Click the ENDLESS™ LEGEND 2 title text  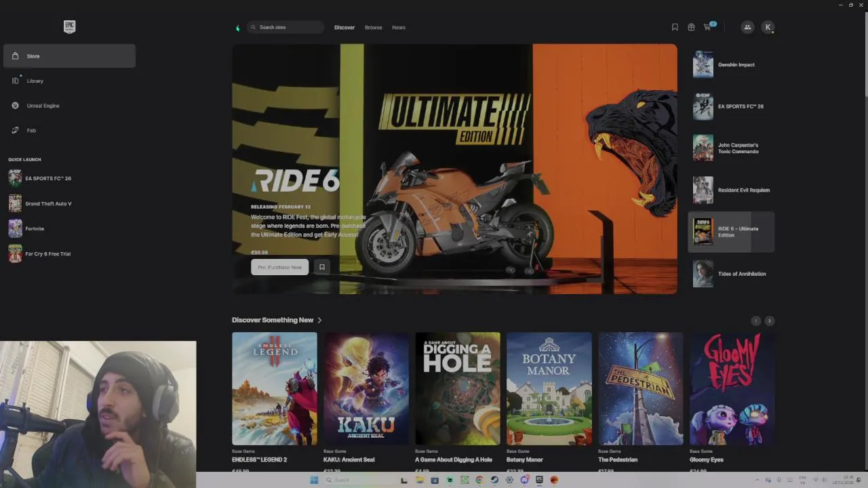point(259,460)
